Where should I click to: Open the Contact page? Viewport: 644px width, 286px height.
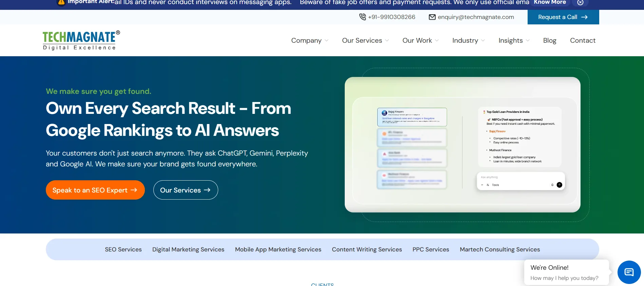pos(583,40)
